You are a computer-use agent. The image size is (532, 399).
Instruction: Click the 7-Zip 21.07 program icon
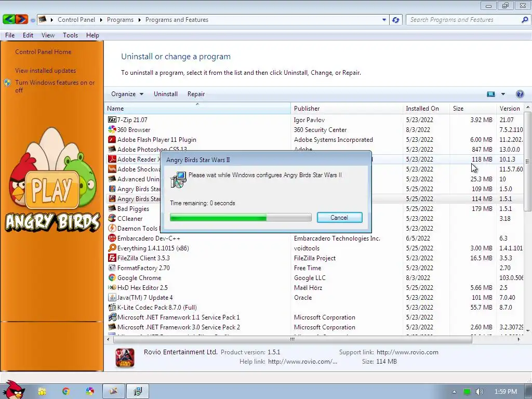click(x=112, y=120)
